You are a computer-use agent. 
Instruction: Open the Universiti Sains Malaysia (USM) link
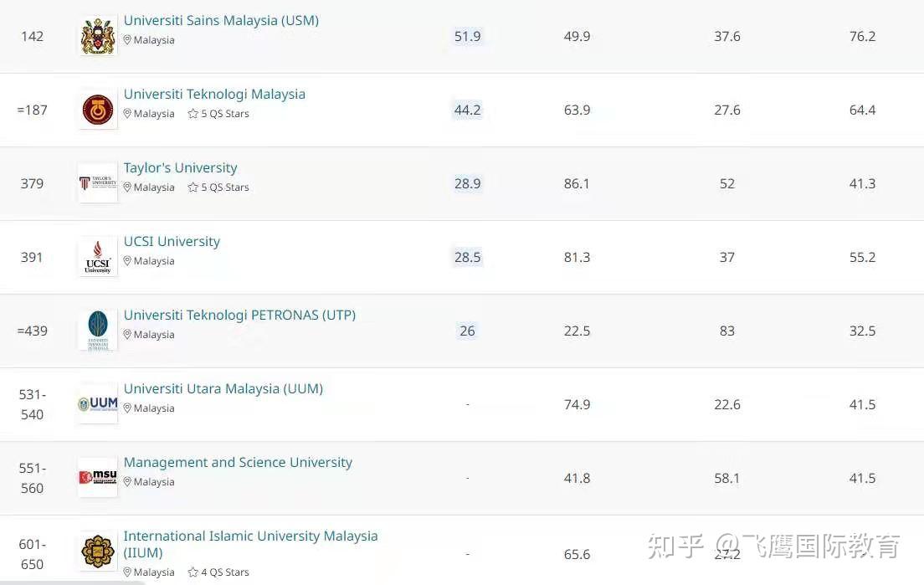click(221, 21)
